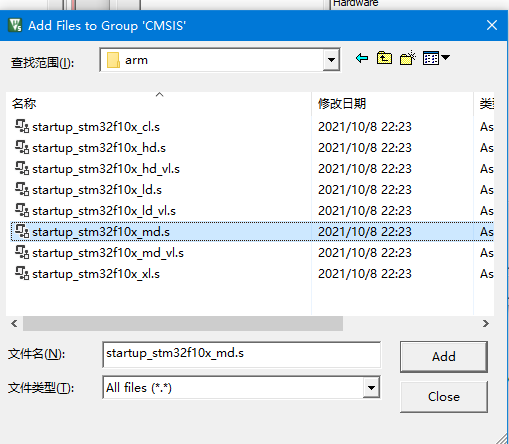The height and width of the screenshot is (444, 509).
Task: Expand the file type dropdown
Action: point(371,387)
